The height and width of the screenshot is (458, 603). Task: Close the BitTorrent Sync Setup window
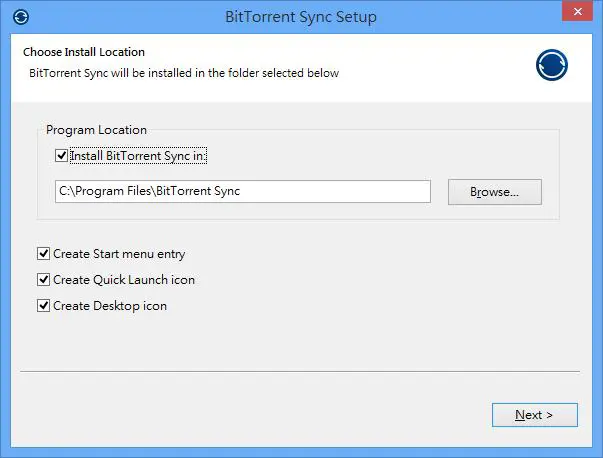pyautogui.click(x=577, y=12)
